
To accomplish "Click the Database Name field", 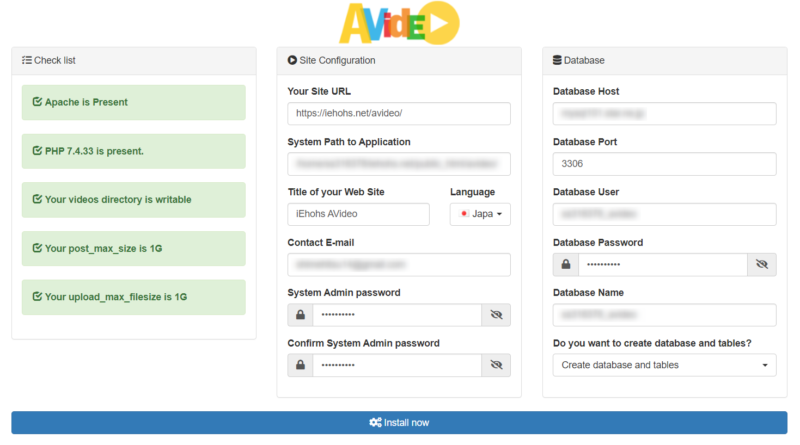I will click(664, 315).
